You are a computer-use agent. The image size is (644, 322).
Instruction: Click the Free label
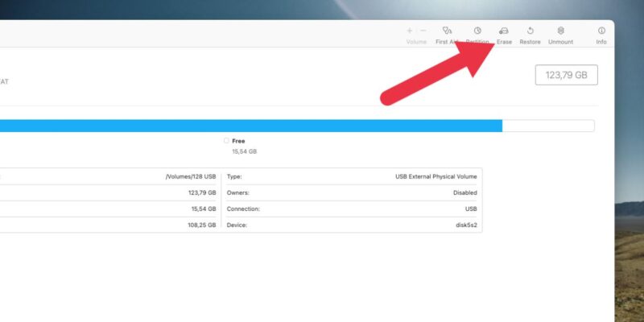[x=238, y=141]
